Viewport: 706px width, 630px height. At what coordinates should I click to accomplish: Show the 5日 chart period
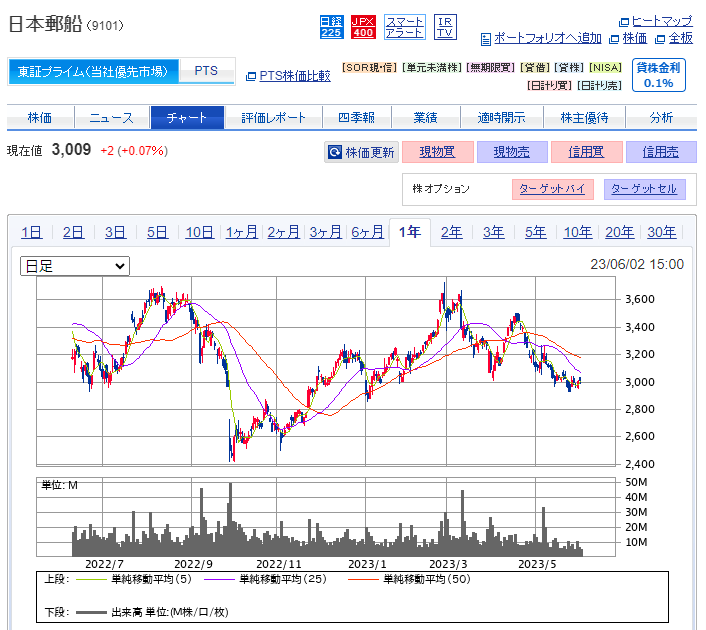(x=157, y=232)
